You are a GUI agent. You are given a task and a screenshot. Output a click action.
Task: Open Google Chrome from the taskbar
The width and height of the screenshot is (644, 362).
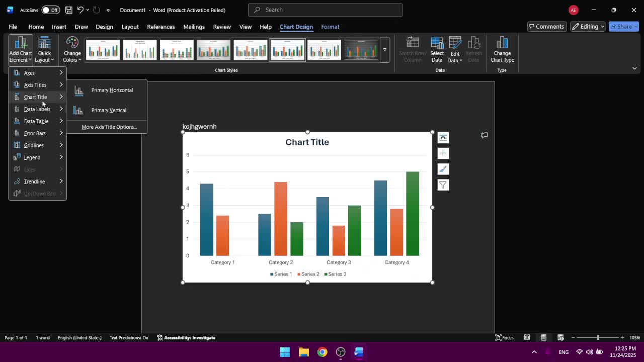tap(322, 352)
